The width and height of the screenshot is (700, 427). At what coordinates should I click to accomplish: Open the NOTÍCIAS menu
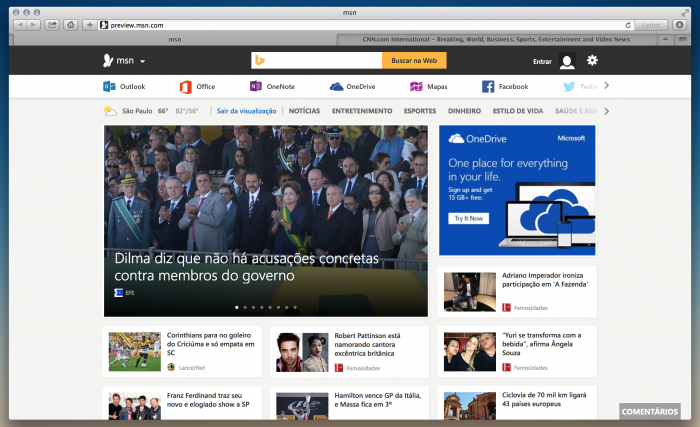tap(304, 111)
